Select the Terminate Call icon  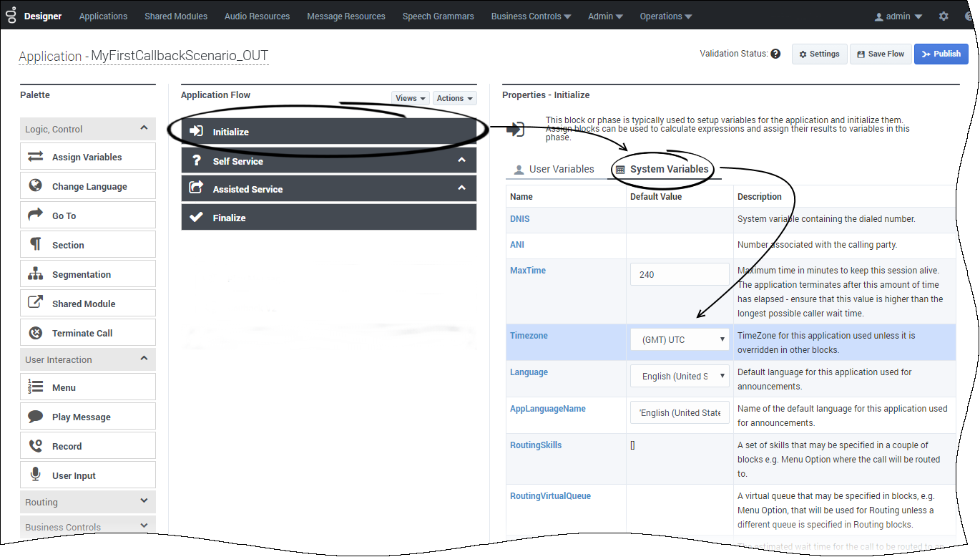(x=35, y=333)
